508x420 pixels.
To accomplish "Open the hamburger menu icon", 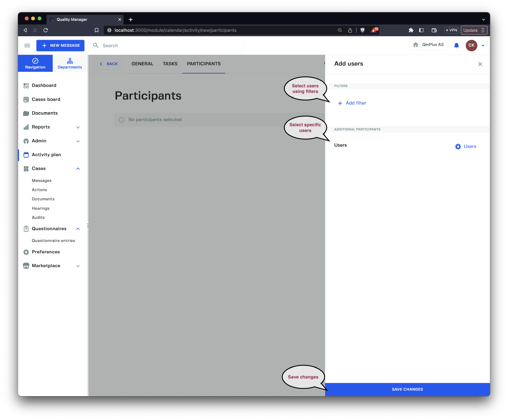I will click(x=27, y=45).
